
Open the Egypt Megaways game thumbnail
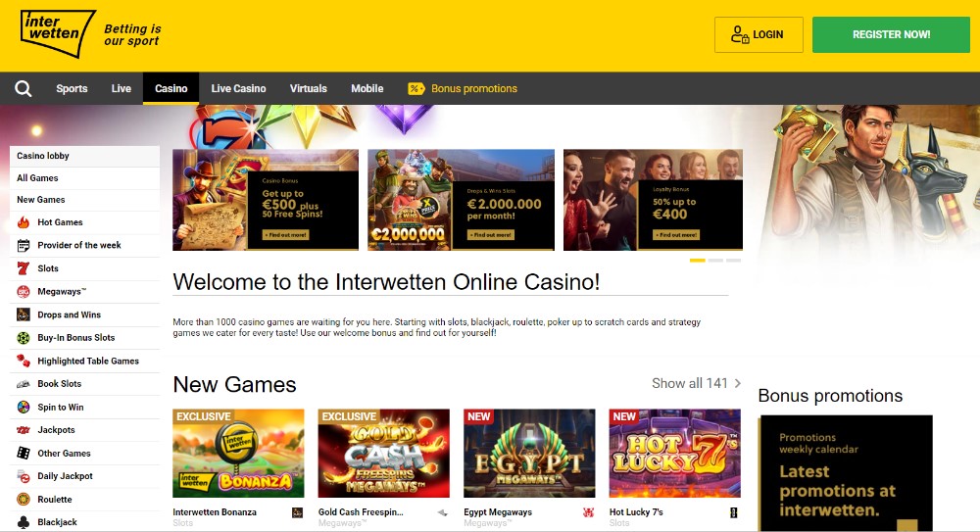pyautogui.click(x=529, y=454)
